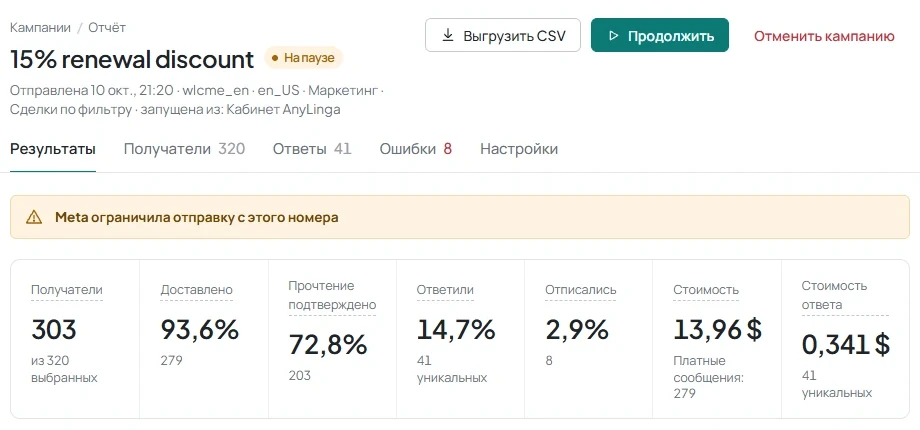Click Отменить кампанию link

pyautogui.click(x=824, y=36)
